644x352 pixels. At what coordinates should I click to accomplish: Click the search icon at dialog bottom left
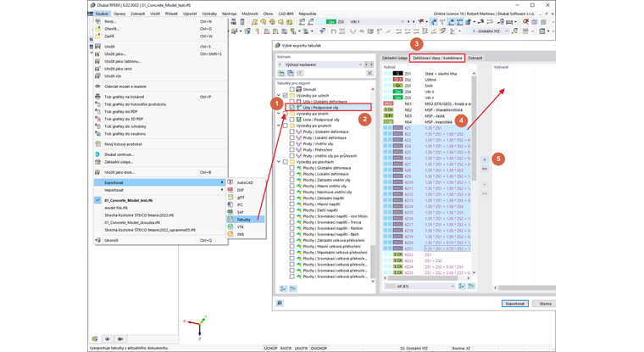[x=280, y=303]
